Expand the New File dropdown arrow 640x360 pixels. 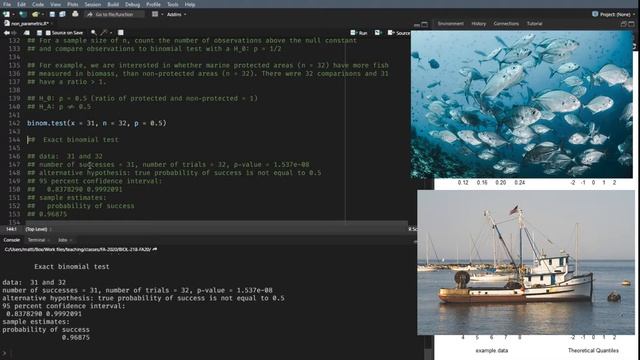point(13,14)
